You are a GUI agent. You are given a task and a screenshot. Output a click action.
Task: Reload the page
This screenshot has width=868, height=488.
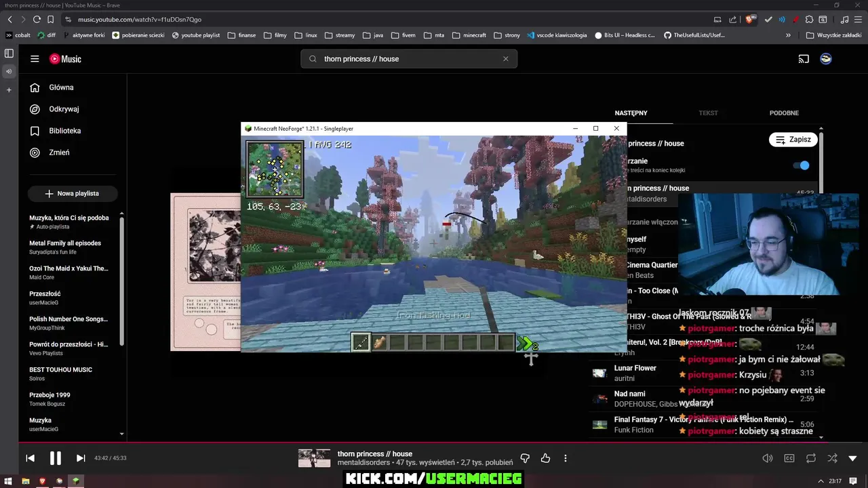point(37,20)
